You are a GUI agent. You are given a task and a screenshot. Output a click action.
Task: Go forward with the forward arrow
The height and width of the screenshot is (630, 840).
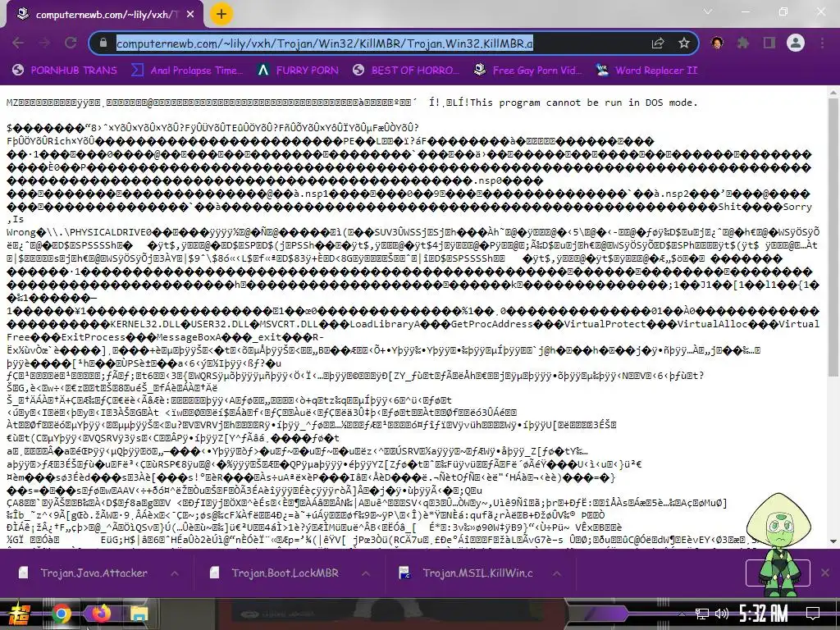pyautogui.click(x=44, y=43)
